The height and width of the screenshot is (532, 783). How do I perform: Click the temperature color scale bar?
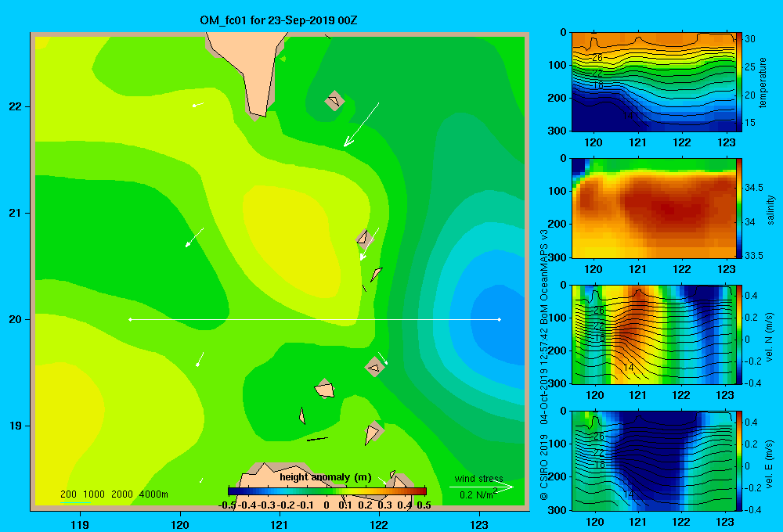pos(739,82)
